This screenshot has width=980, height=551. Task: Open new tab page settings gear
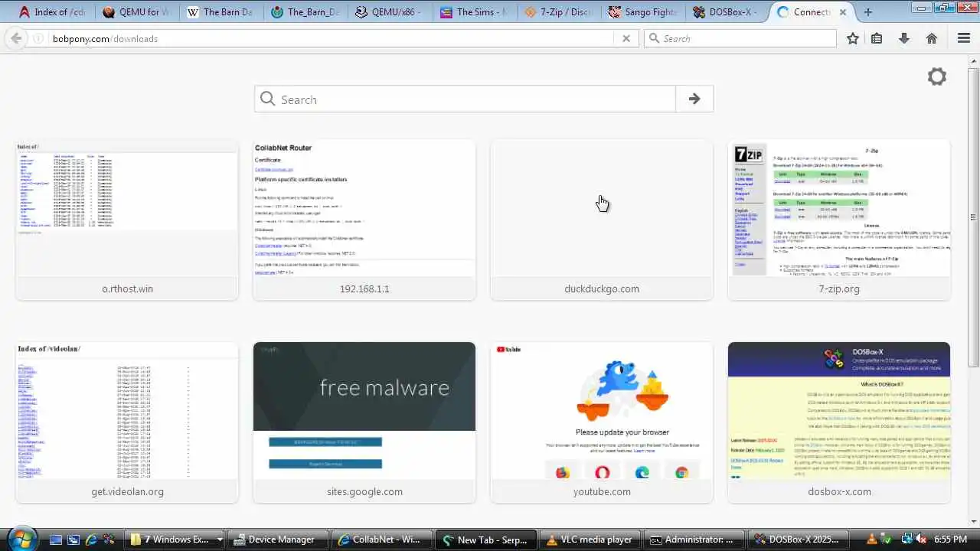937,77
